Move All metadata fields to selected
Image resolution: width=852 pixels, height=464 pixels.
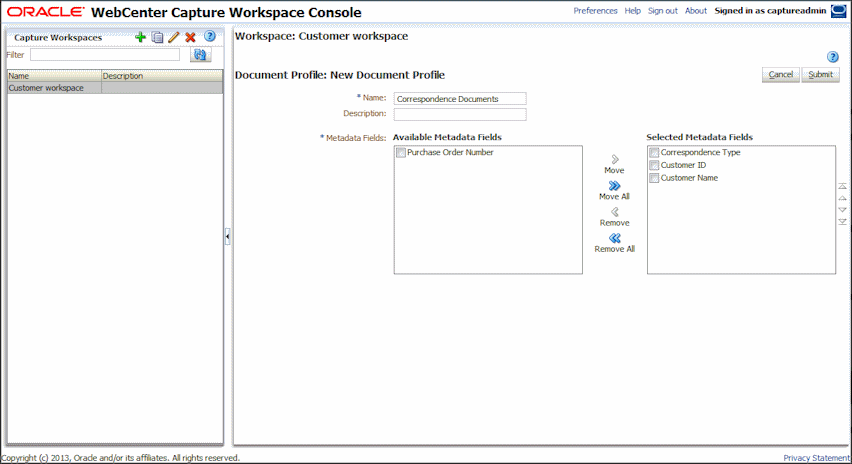[615, 191]
